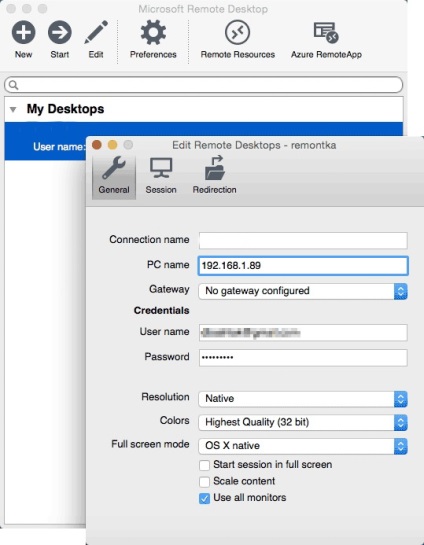Click the PC name field
The image size is (424, 545).
303,266
